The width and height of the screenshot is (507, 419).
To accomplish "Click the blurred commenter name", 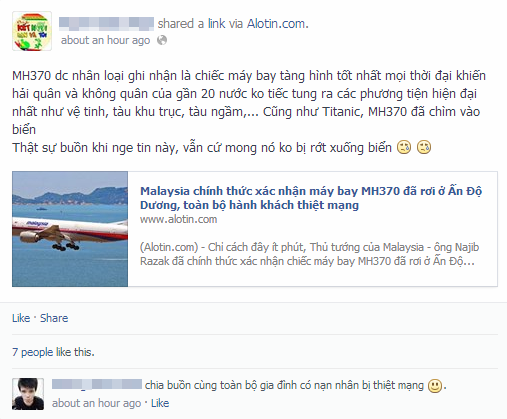I will [x=97, y=384].
